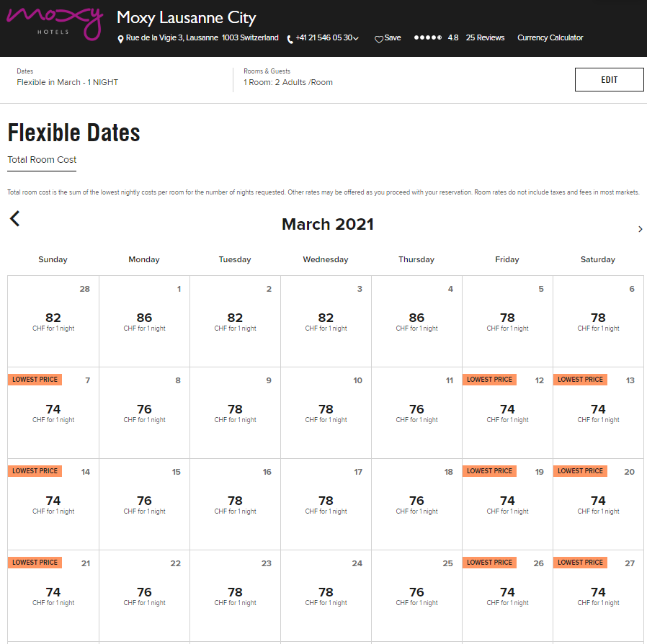Pick Friday March 5 date cell

[x=507, y=321]
